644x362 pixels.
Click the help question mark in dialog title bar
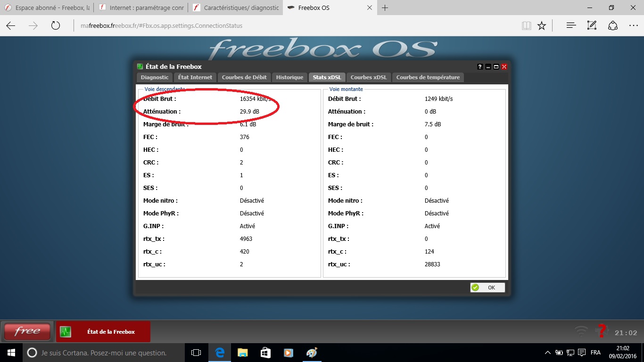(480, 67)
